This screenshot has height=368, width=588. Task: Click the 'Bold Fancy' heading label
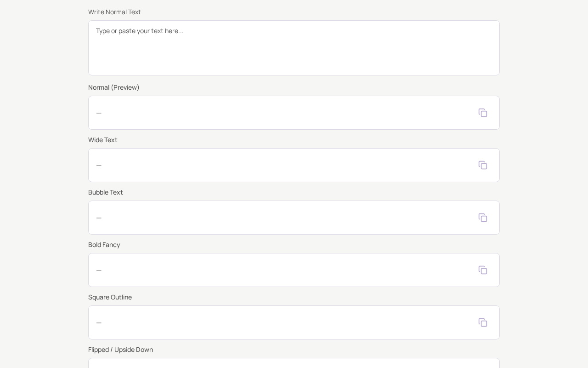click(104, 245)
